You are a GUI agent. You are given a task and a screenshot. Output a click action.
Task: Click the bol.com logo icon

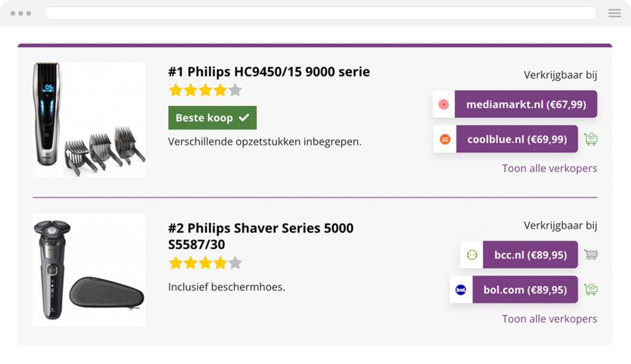coord(460,289)
